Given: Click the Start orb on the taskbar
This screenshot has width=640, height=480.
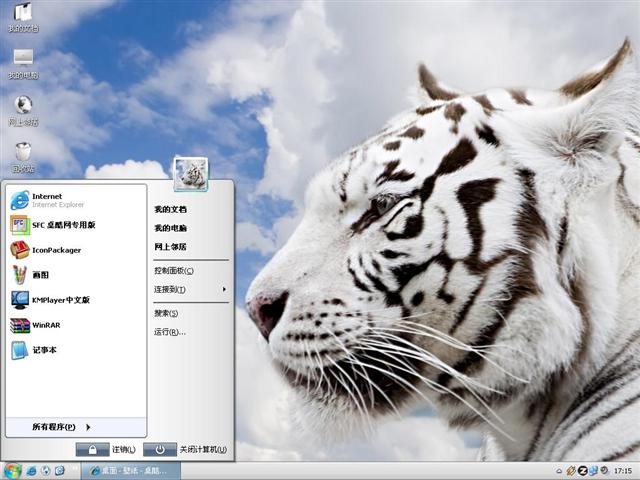Looking at the screenshot, I should (x=13, y=470).
